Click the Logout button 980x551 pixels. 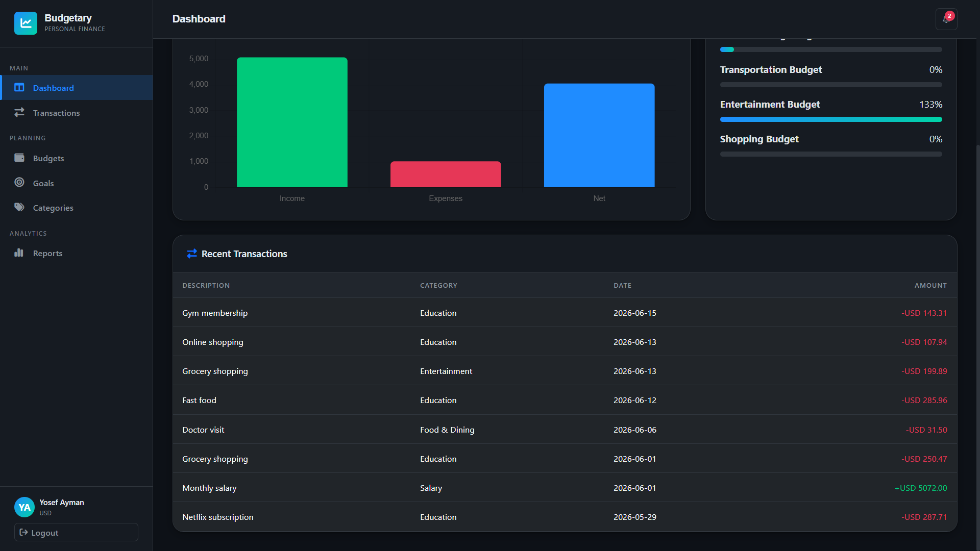pyautogui.click(x=76, y=532)
